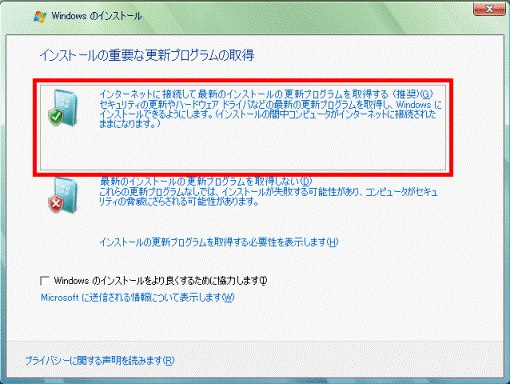Click the Windows flag title bar icon
This screenshot has width=510, height=384.
pyautogui.click(x=40, y=16)
